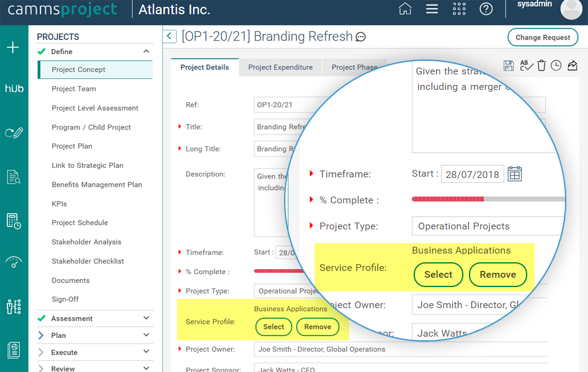Viewport: 588px width, 372px height.
Task: Click the save disk icon in the toolbar
Action: click(x=509, y=66)
